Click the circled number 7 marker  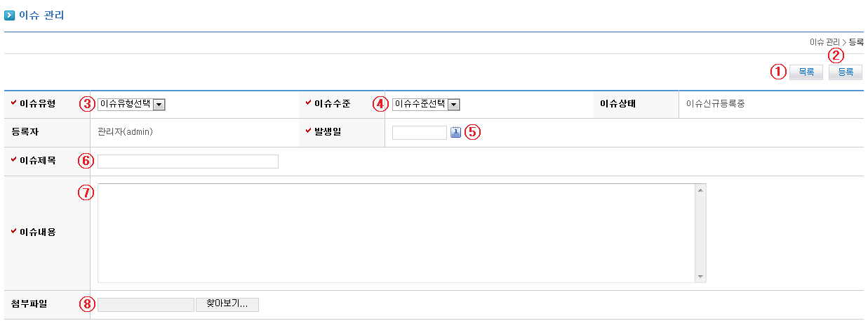[85, 192]
